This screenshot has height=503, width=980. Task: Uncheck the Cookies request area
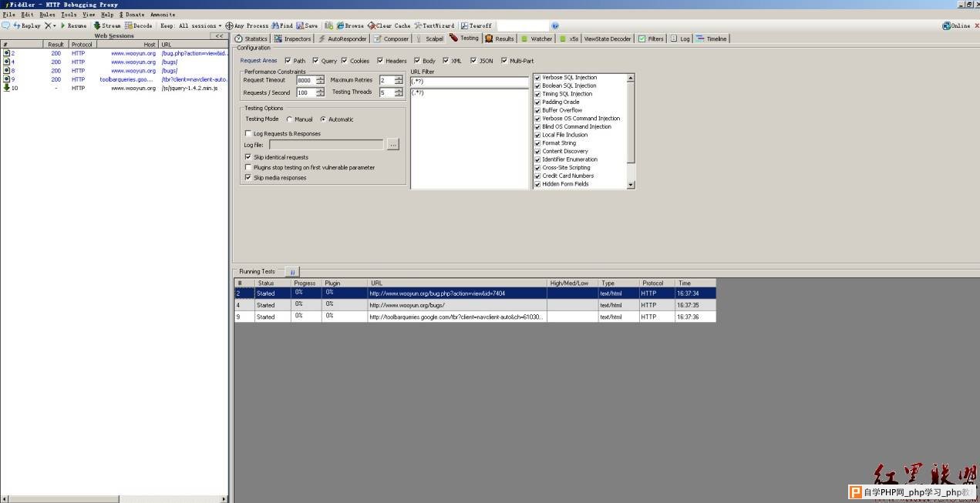click(x=344, y=61)
